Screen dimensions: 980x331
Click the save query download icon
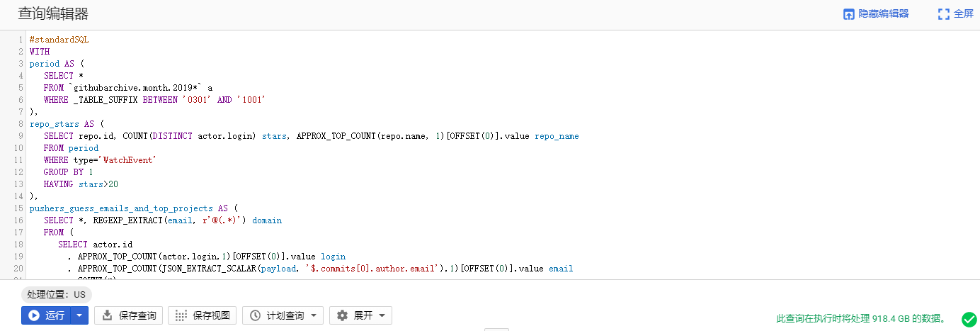(107, 315)
